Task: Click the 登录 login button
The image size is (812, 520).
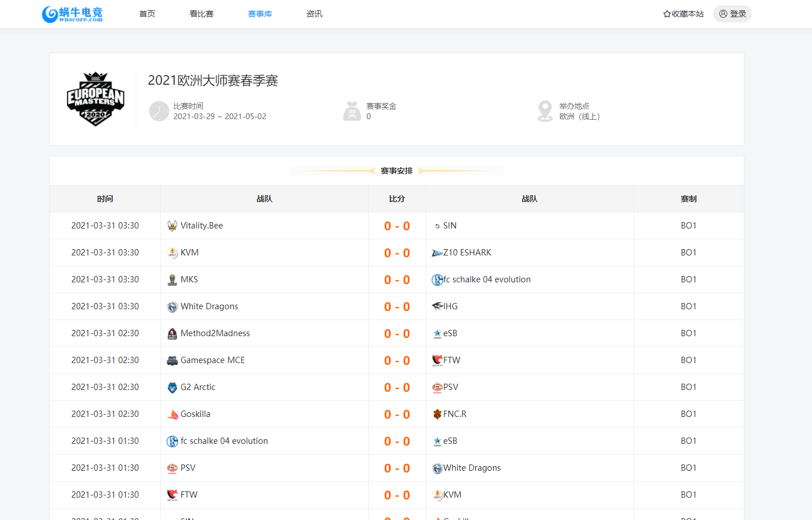Action: pos(732,14)
